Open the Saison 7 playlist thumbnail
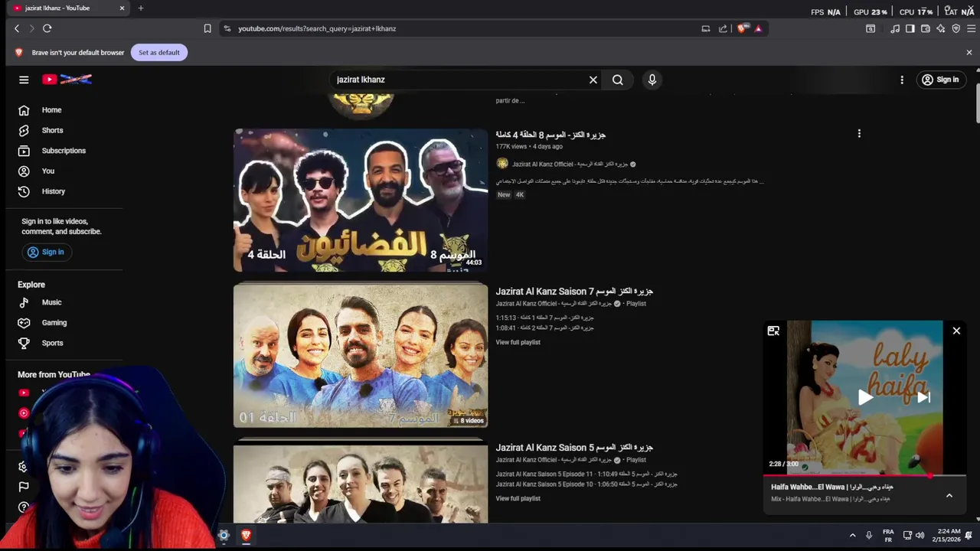Viewport: 980px width, 551px height. click(x=361, y=356)
